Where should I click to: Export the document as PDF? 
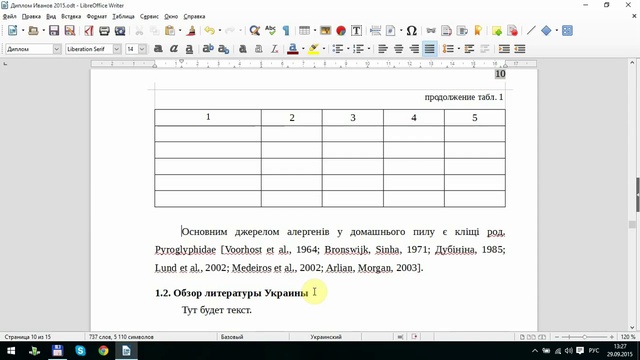click(89, 31)
